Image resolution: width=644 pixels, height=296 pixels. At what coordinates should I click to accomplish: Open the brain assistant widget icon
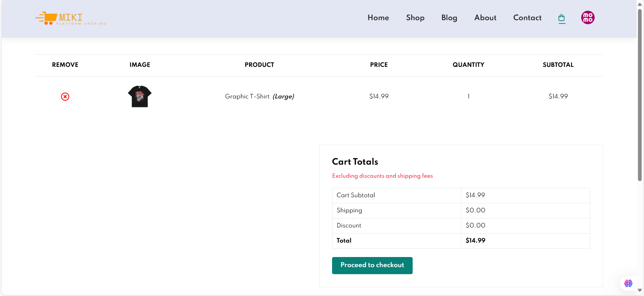pos(628,283)
